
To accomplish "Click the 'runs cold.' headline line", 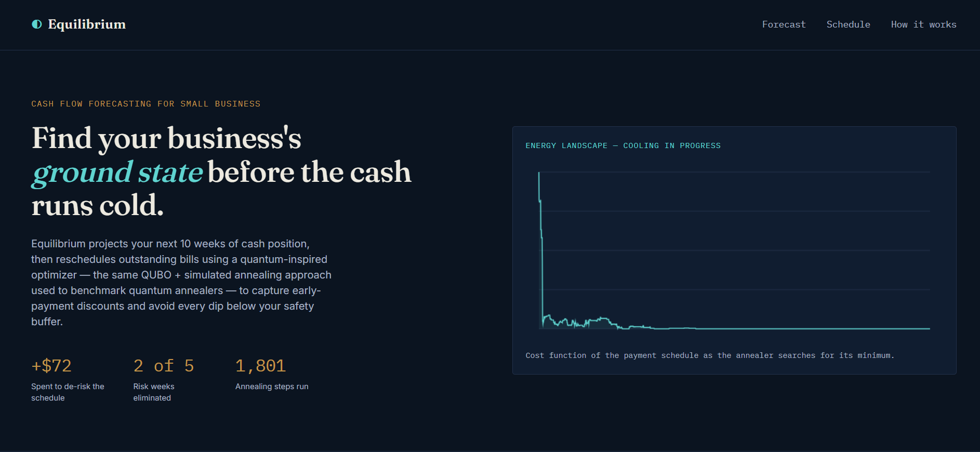I will click(x=98, y=206).
